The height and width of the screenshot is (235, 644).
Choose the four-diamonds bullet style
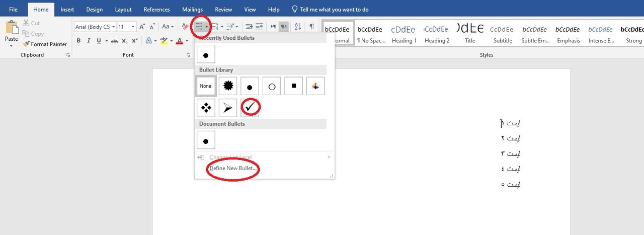(x=206, y=108)
